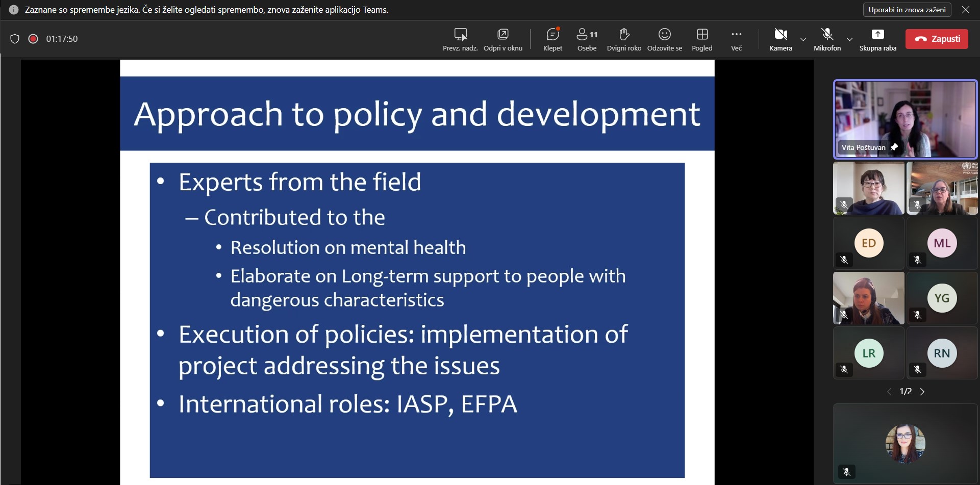Click "Contributed to the" sub-bullet
Screen dimensions: 980x485
(x=294, y=218)
